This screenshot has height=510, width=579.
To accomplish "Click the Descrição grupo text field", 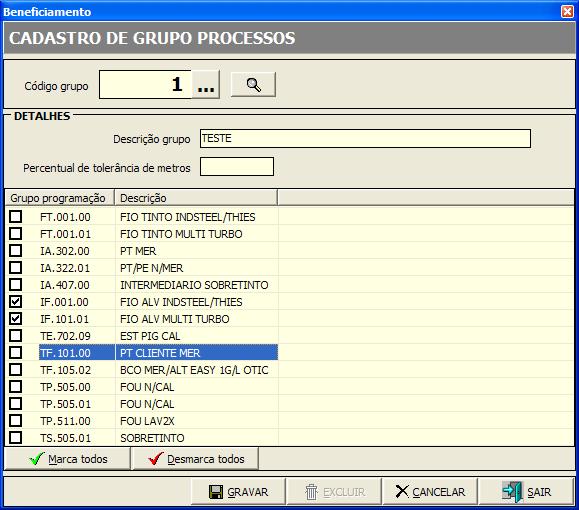I will tap(365, 138).
